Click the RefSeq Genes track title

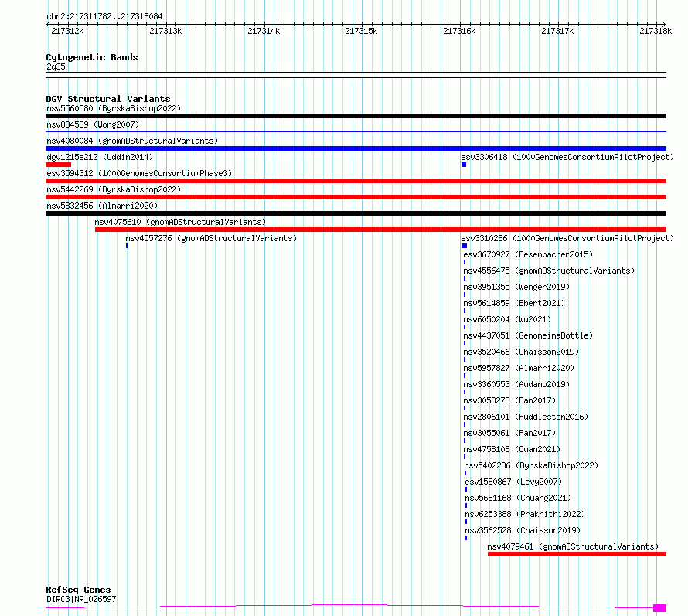coord(78,590)
